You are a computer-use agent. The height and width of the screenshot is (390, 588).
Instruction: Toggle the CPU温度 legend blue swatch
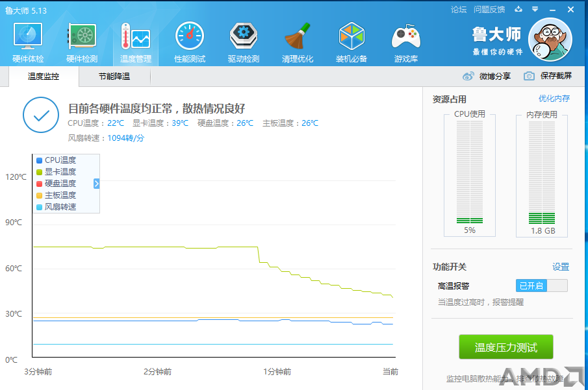pyautogui.click(x=39, y=160)
